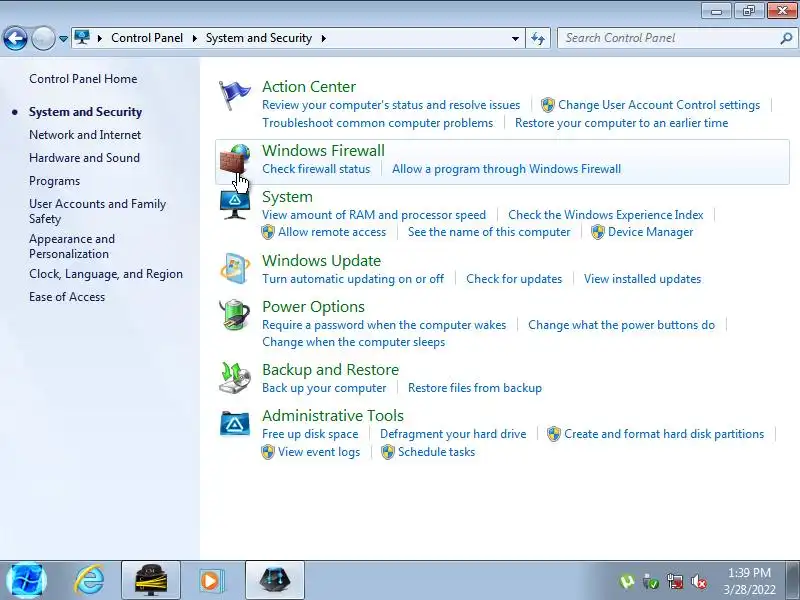Viewport: 800px width, 600px height.
Task: Click Allow a program through Windows Firewall
Action: pyautogui.click(x=507, y=169)
